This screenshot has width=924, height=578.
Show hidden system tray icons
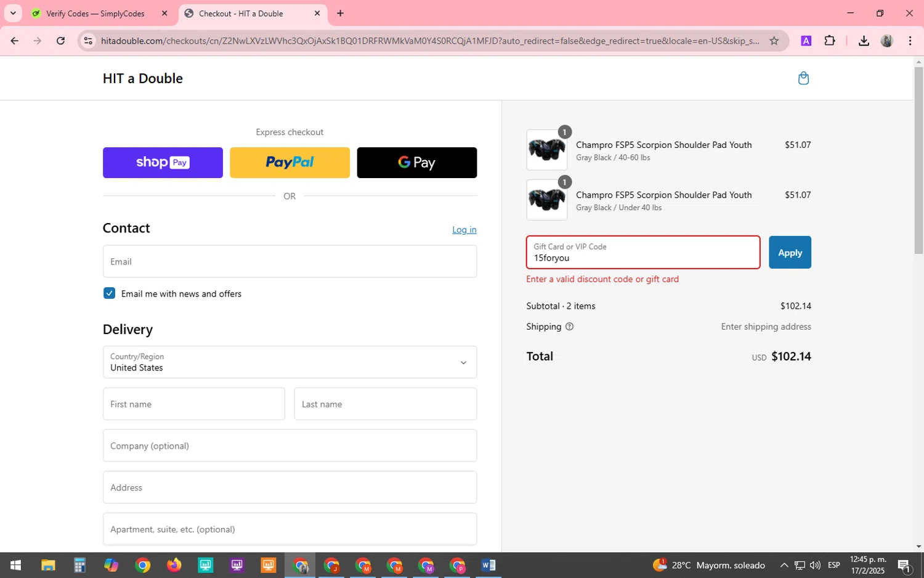click(x=784, y=565)
